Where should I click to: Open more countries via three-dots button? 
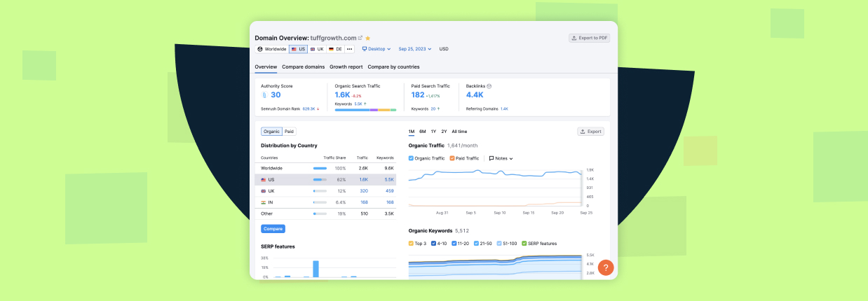tap(349, 49)
